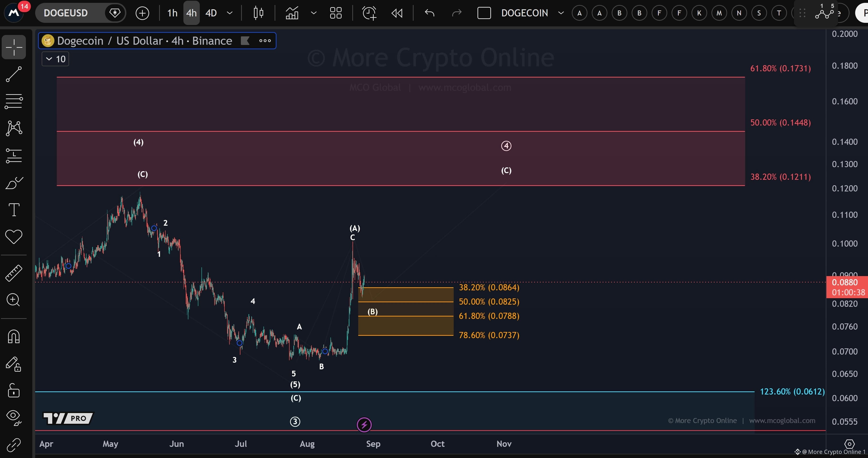Viewport: 868px width, 458px height.
Task: Grab the floating toolbar's dotted handle
Action: click(x=803, y=13)
